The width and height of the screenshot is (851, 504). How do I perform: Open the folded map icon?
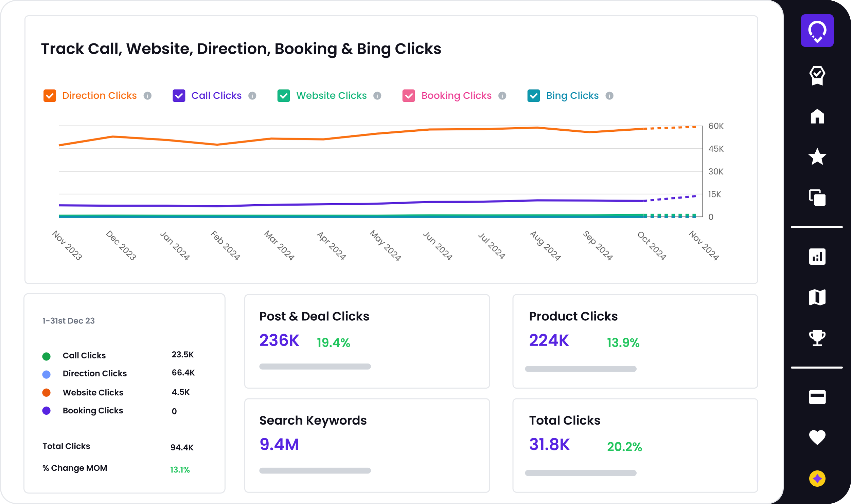coord(817,297)
